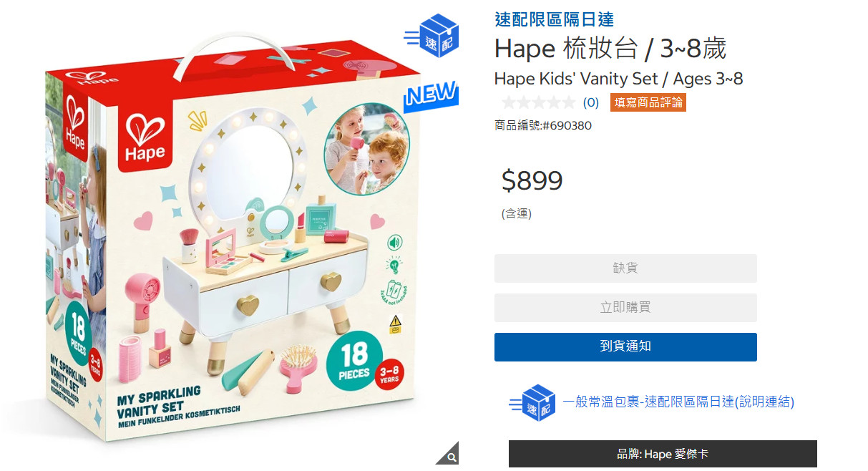
Task: Click the 品牌: Hape 愛傑卡 brand bar
Action: click(x=663, y=455)
